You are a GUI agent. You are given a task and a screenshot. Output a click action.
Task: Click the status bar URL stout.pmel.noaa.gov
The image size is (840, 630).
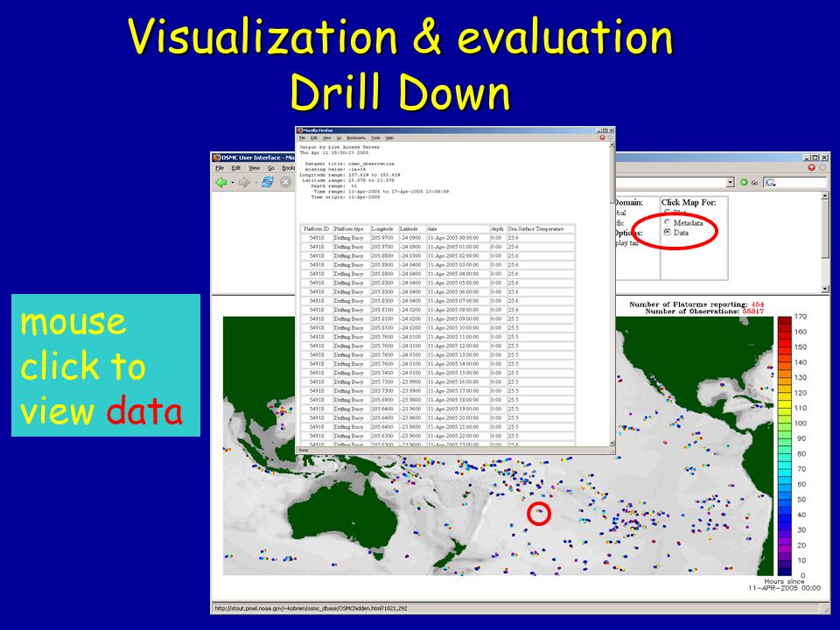(311, 608)
